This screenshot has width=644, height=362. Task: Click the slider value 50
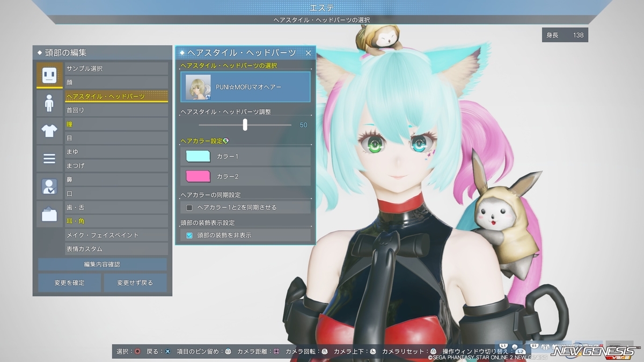(x=303, y=125)
